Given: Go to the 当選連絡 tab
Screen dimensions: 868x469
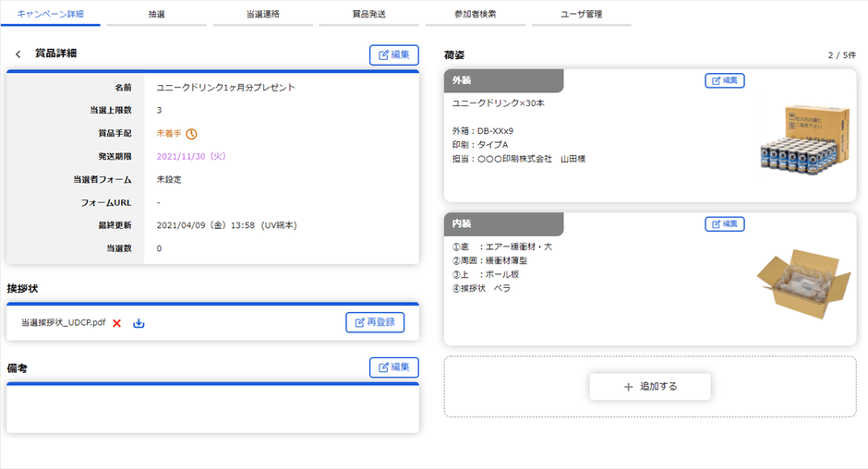Looking at the screenshot, I should pyautogui.click(x=263, y=15).
